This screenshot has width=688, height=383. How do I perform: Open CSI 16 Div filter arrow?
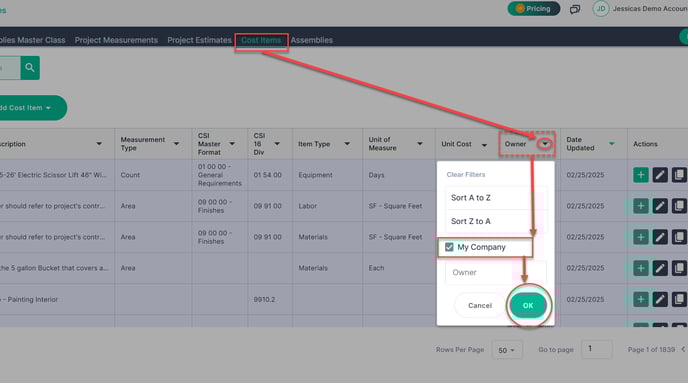pyautogui.click(x=277, y=144)
